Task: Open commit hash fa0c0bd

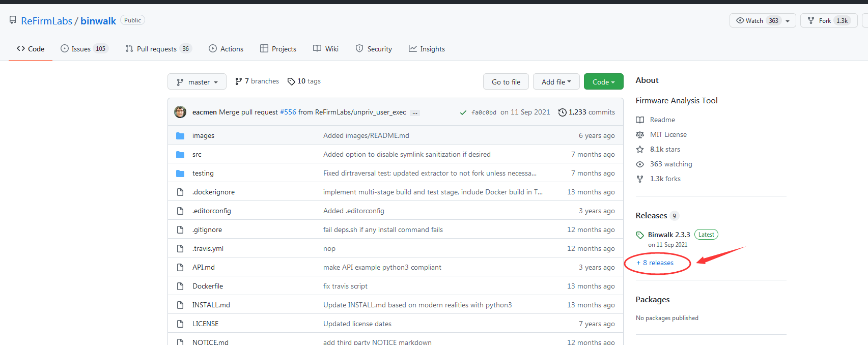Action: [484, 112]
